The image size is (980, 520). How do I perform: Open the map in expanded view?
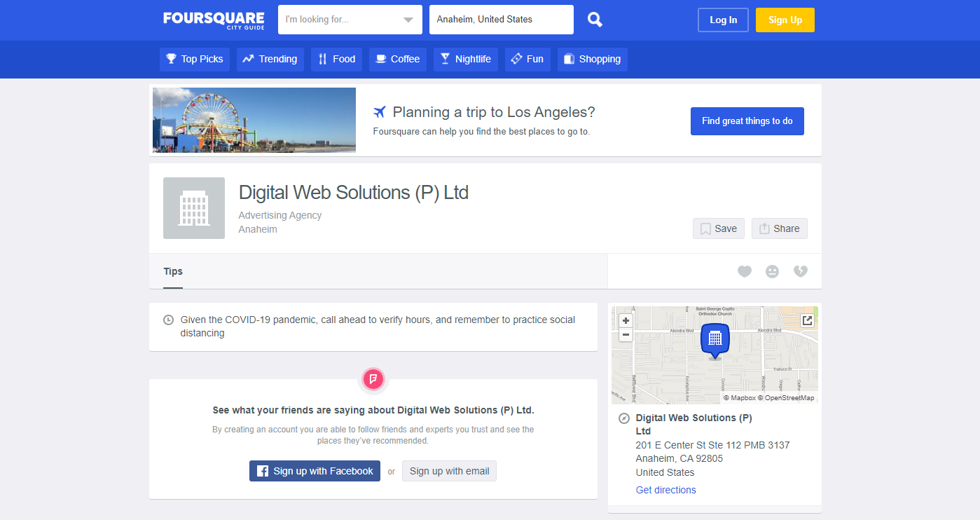[807, 321]
